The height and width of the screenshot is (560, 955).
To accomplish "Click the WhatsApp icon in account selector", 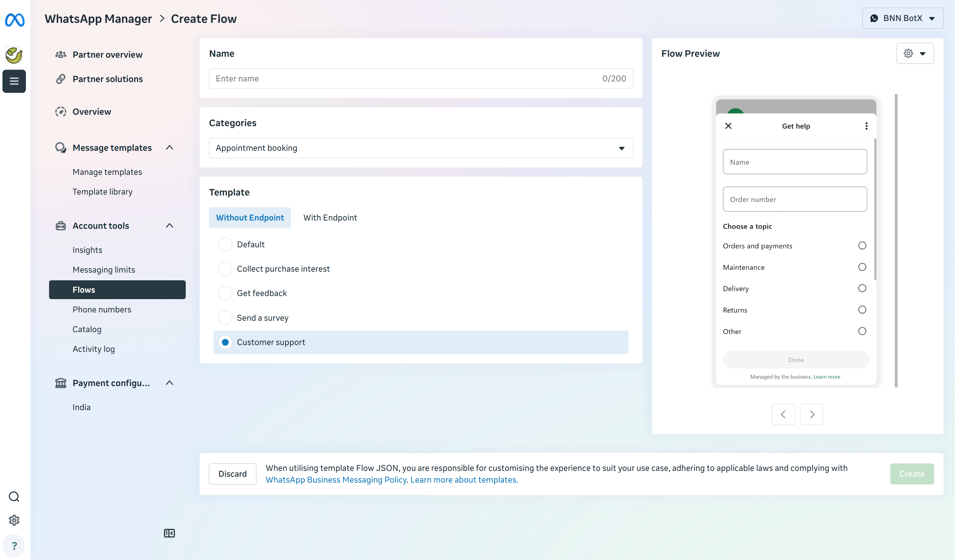I will pyautogui.click(x=874, y=18).
